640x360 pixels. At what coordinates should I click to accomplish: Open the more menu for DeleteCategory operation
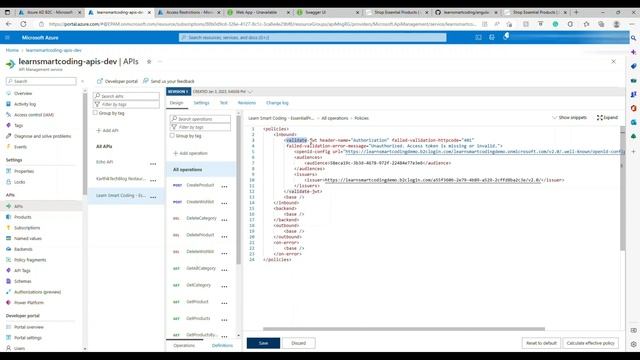click(x=224, y=220)
